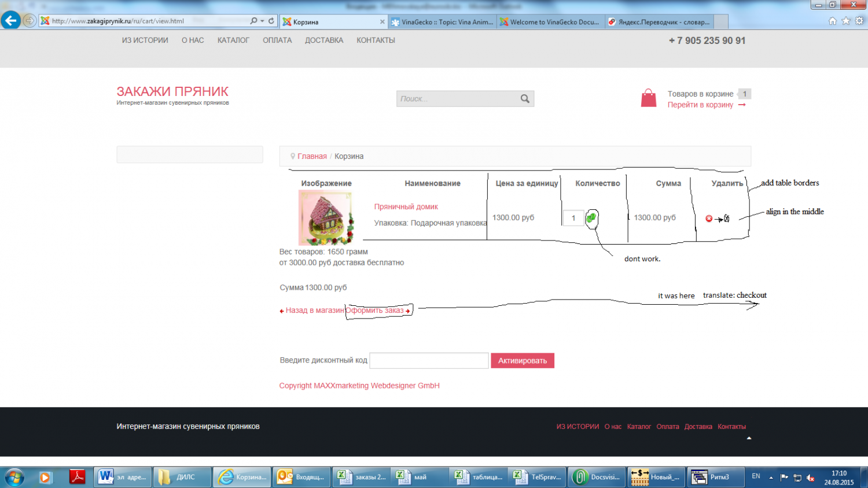Open КАТАЛОГ in the top menu

click(x=233, y=40)
